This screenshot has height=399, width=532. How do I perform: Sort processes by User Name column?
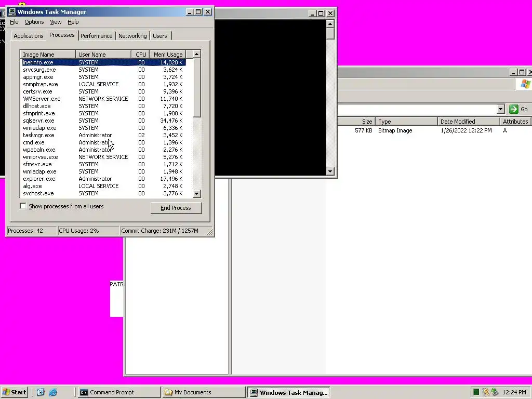[x=103, y=54]
